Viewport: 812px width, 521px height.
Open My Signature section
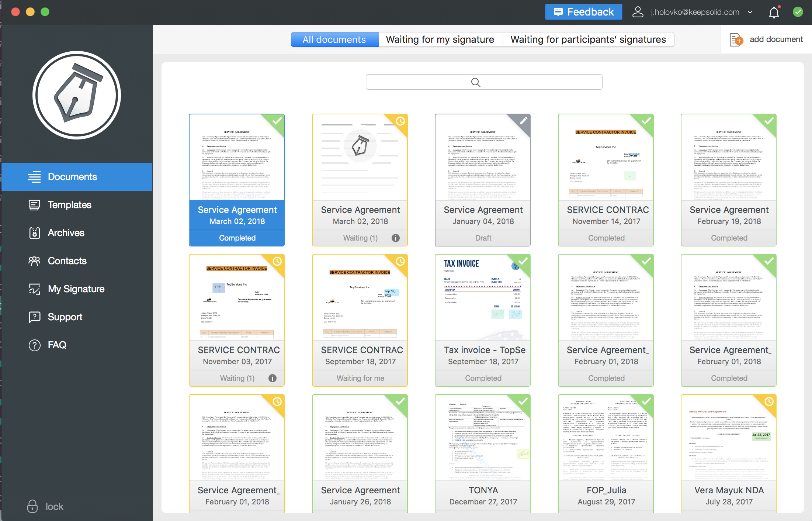tap(76, 289)
